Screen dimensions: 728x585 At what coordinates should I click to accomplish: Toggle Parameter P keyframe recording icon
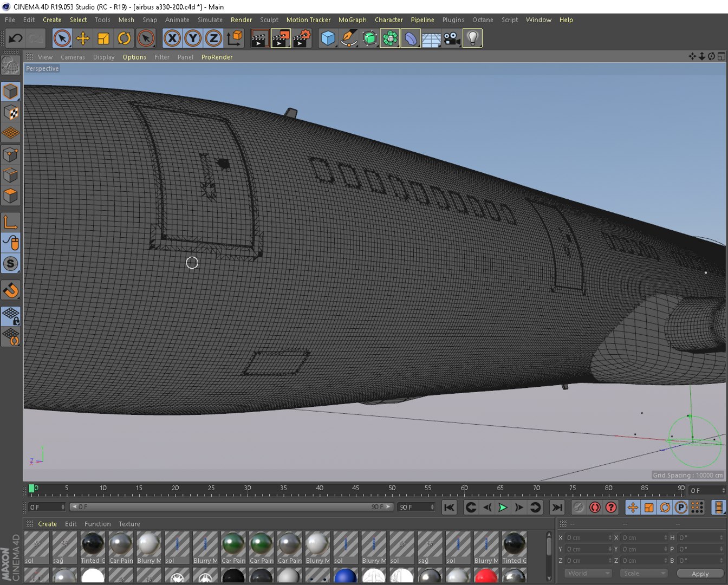tap(681, 508)
